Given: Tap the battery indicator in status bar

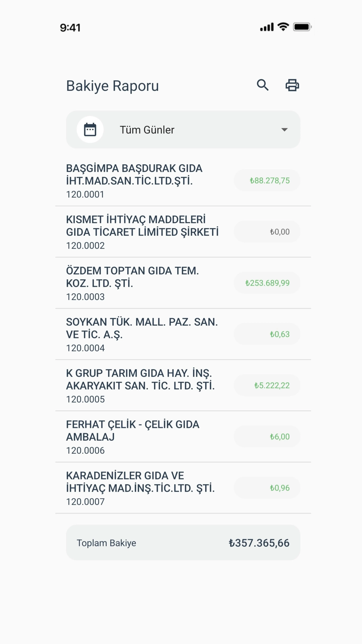Looking at the screenshot, I should click(x=302, y=27).
